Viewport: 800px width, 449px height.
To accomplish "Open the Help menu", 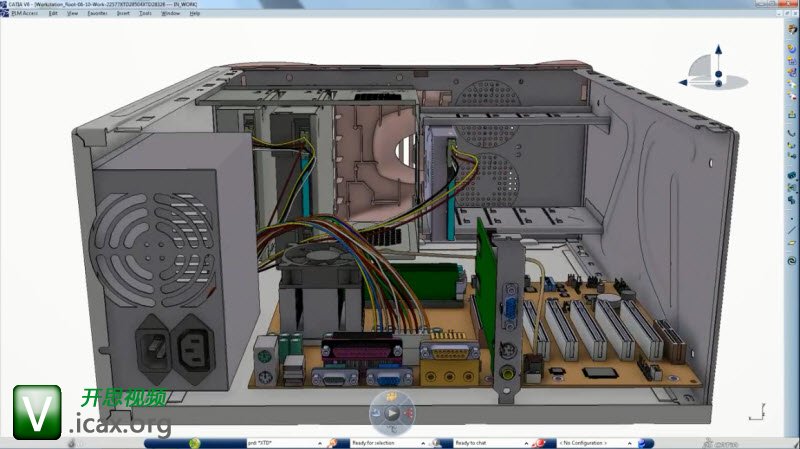I will point(195,13).
